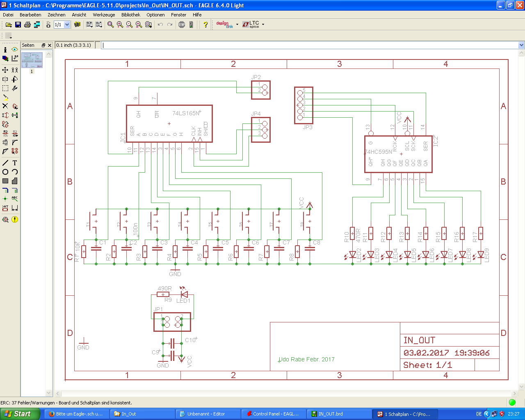This screenshot has width=525, height=420.
Task: Select the Circle tool
Action: [5, 172]
